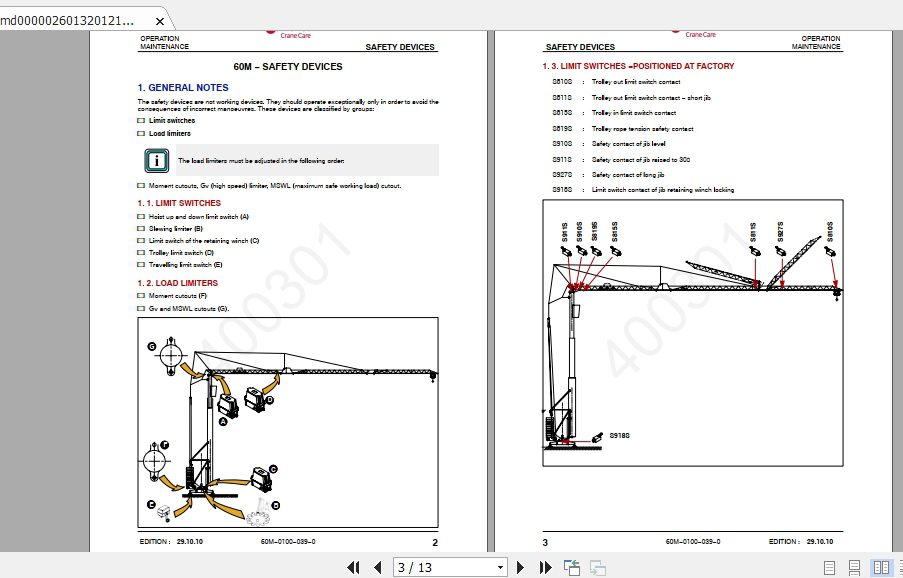This screenshot has height=578, width=903.
Task: Check the Moment cutouts (F) checkbox
Action: point(139,295)
